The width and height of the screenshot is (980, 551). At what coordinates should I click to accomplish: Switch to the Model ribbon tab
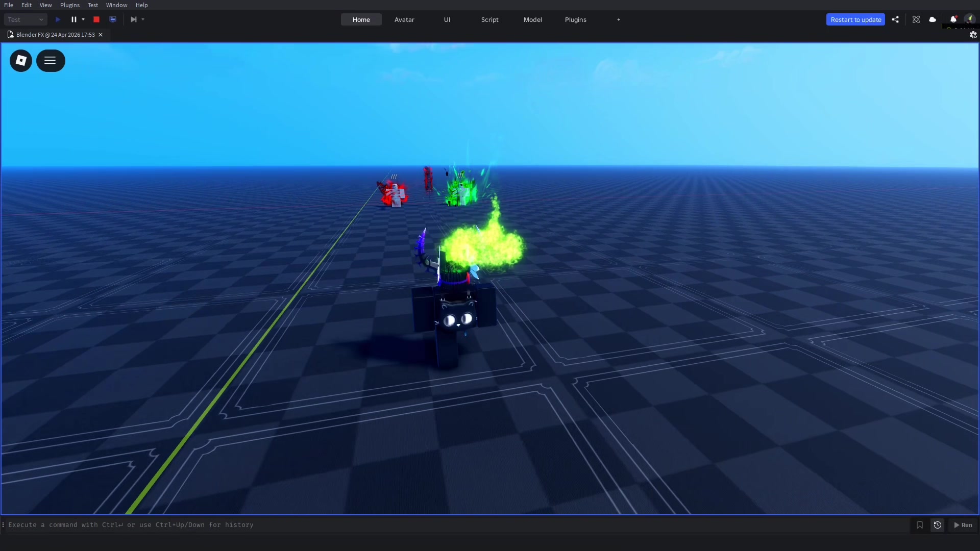tap(533, 19)
